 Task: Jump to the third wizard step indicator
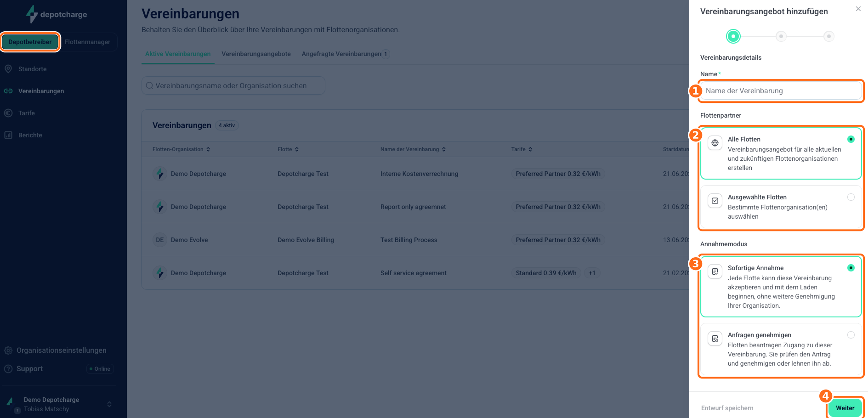coord(829,36)
